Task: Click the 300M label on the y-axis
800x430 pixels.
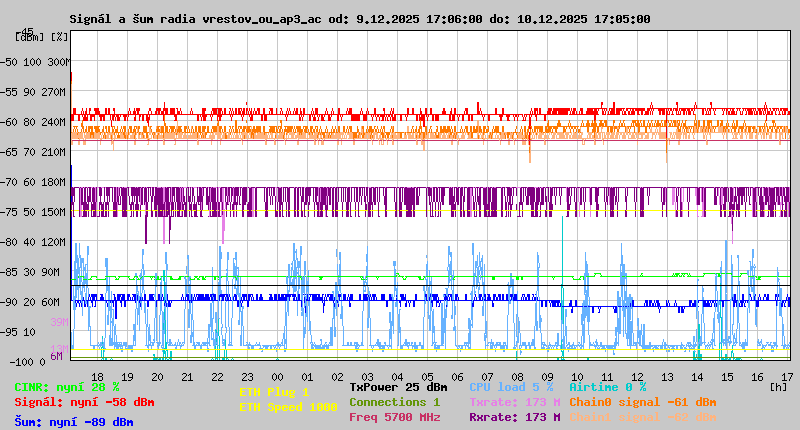Action: pos(59,62)
